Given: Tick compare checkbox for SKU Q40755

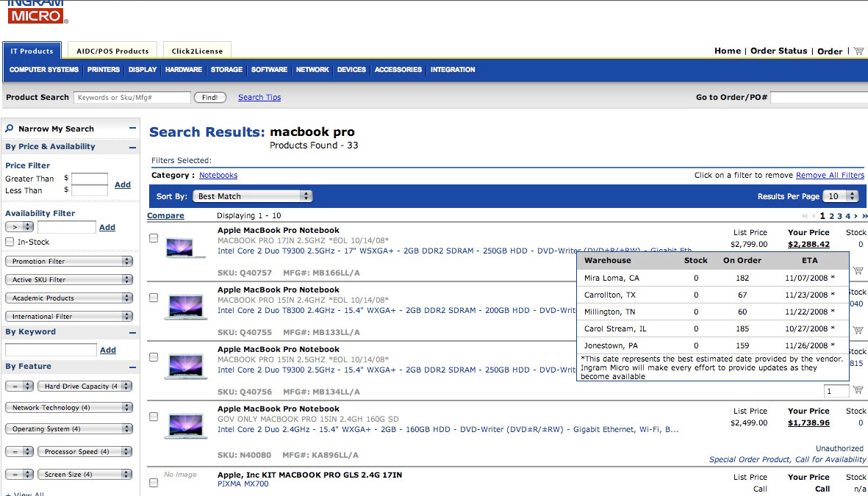Looking at the screenshot, I should click(154, 298).
